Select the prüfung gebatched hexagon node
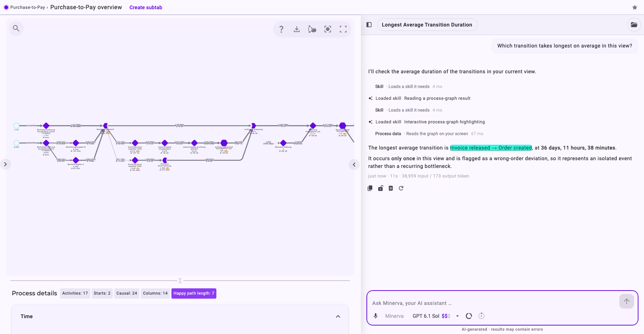This screenshot has width=644, height=334. click(224, 143)
